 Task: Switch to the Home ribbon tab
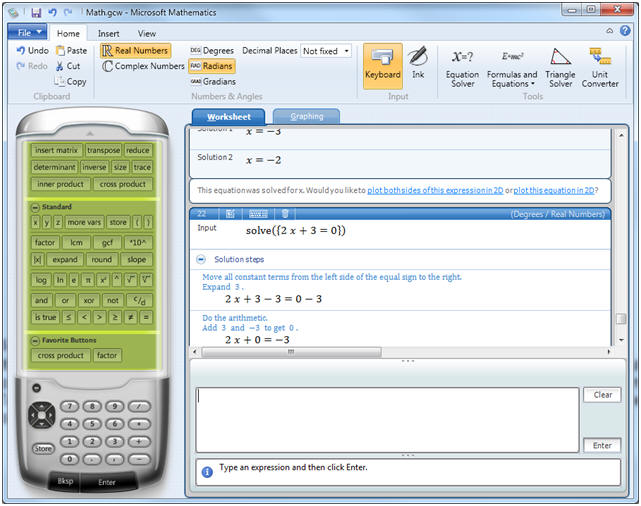(x=68, y=33)
